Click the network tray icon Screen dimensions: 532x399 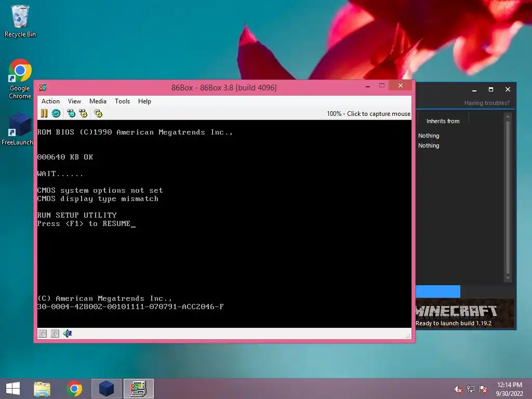point(471,389)
